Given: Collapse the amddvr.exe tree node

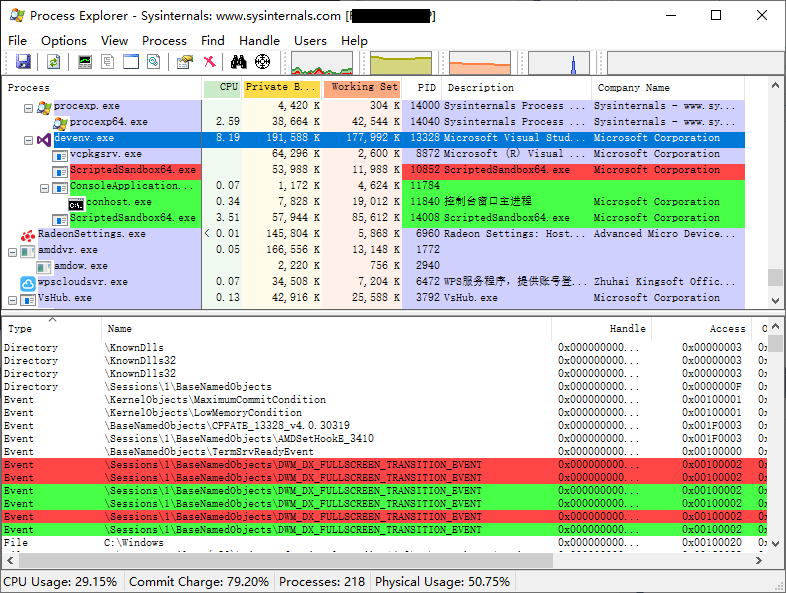Looking at the screenshot, I should pyautogui.click(x=13, y=253).
